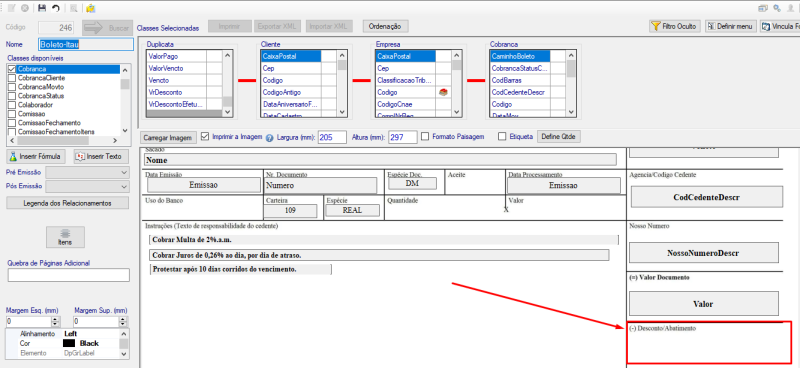Click the book icon in Empresa Codigo row
800x368 pixels.
point(443,92)
